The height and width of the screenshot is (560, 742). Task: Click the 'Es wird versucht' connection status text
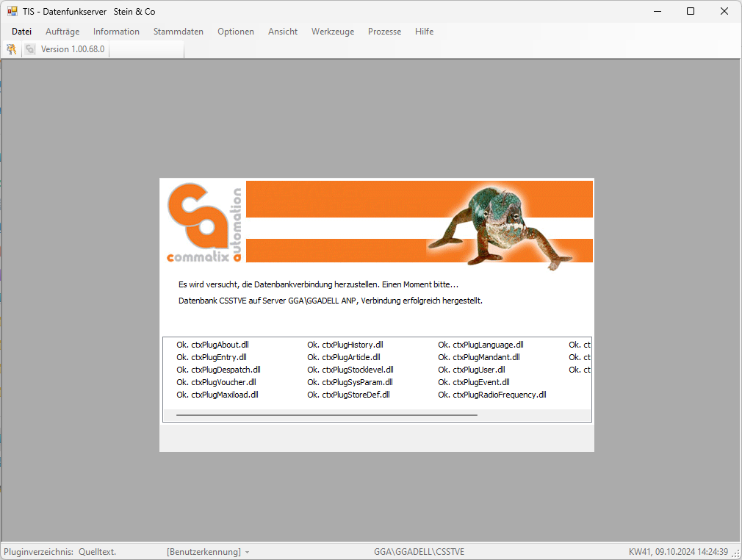(319, 284)
